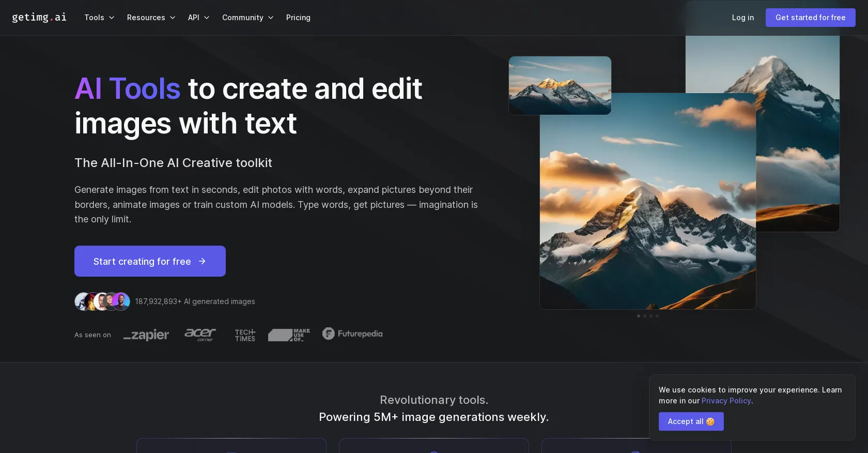
Task: Click the small mountain thumbnail image
Action: click(x=560, y=85)
